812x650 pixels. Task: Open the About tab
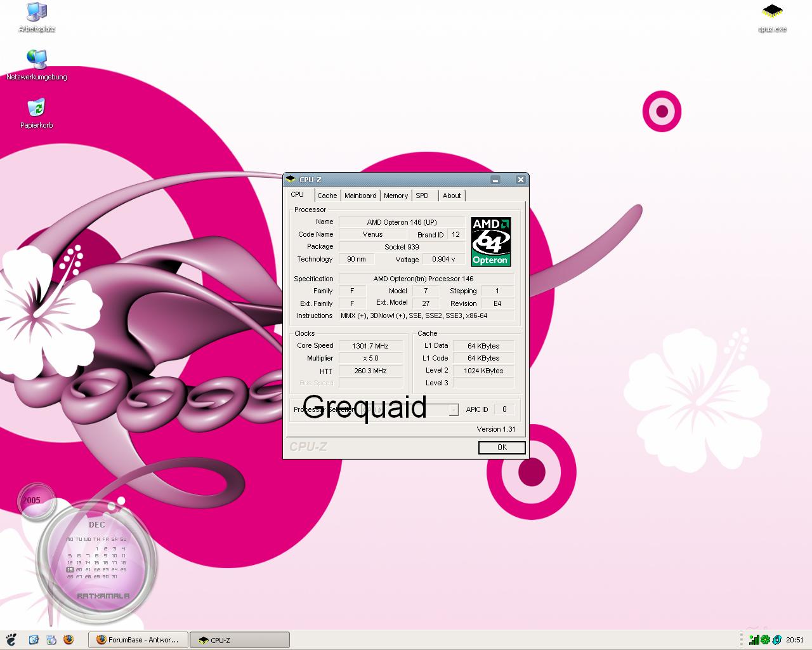click(x=452, y=196)
